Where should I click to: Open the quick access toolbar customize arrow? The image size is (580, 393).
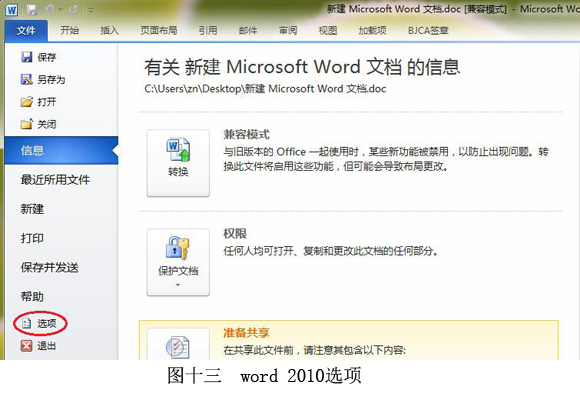point(90,10)
